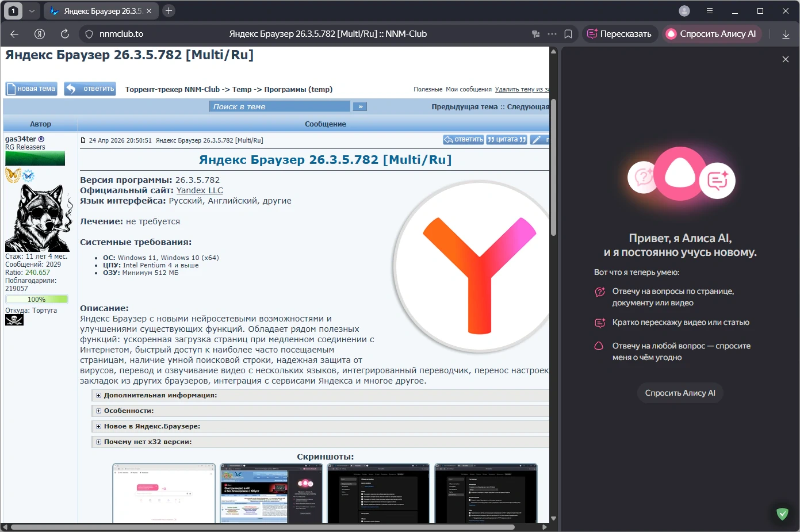Open the page translation icon in the address bar

coord(535,34)
